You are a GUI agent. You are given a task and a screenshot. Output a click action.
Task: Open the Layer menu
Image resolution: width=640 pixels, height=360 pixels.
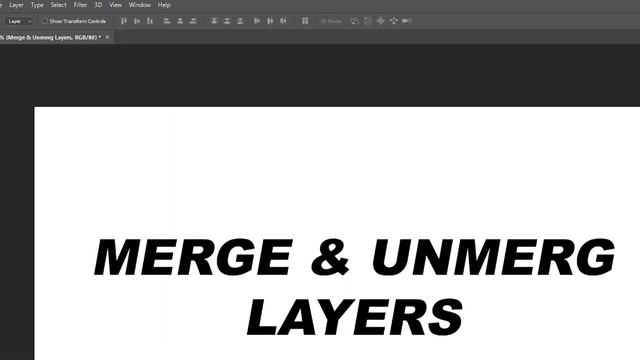point(16,5)
